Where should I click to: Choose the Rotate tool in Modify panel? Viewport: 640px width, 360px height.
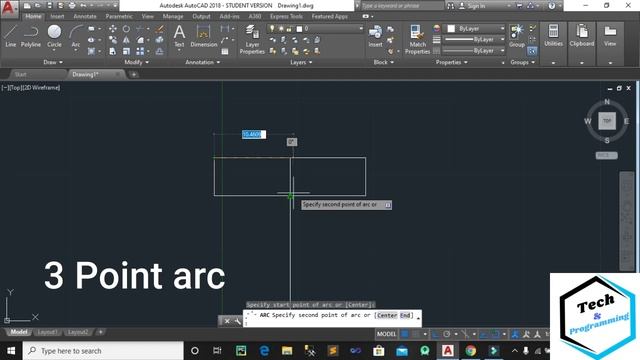point(127,29)
